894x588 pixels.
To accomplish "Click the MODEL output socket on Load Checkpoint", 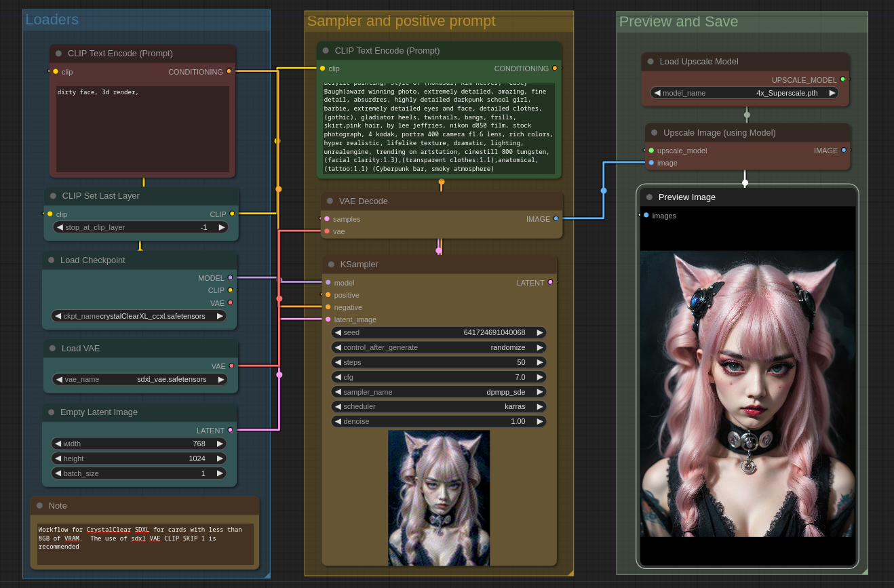I will click(x=230, y=278).
